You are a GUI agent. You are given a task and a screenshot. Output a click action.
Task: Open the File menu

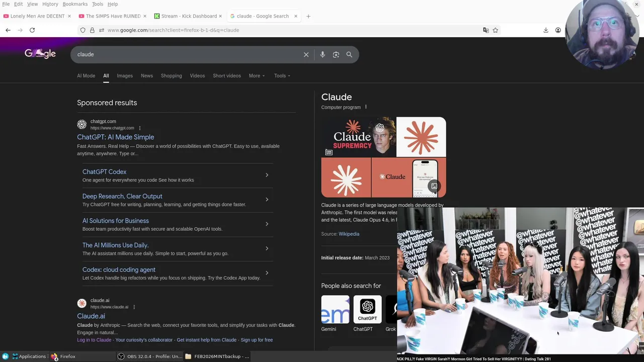pos(6,4)
